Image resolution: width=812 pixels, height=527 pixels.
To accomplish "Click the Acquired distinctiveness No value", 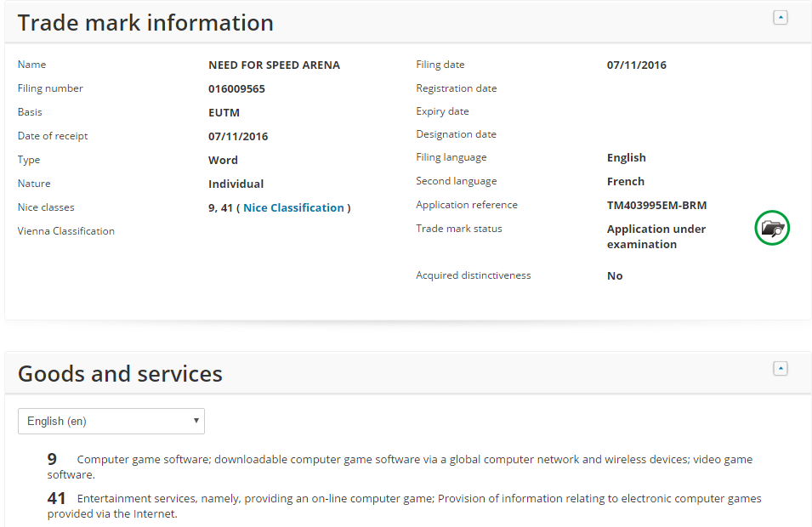I will coord(615,275).
